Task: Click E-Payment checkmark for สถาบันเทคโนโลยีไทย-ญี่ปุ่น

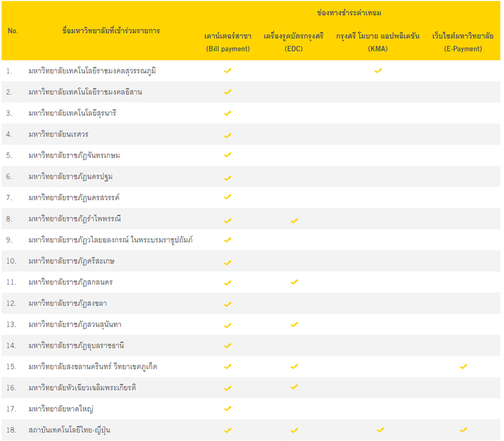Action: click(463, 430)
